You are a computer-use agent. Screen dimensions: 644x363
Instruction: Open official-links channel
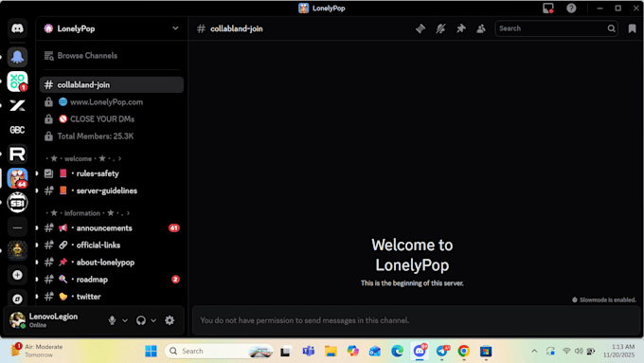click(112, 245)
